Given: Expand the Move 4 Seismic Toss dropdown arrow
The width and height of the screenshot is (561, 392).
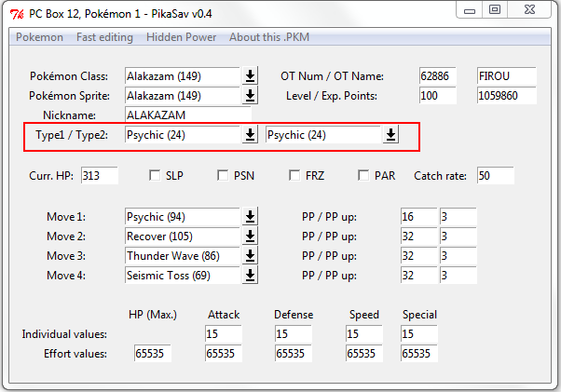Looking at the screenshot, I should pyautogui.click(x=250, y=276).
